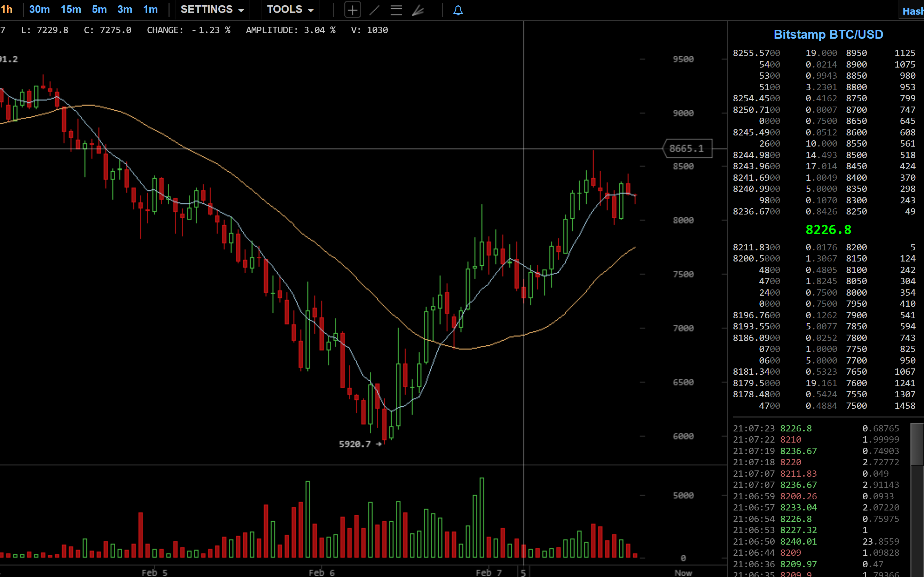Grab the trade history scrollbar thumb

pos(917,444)
